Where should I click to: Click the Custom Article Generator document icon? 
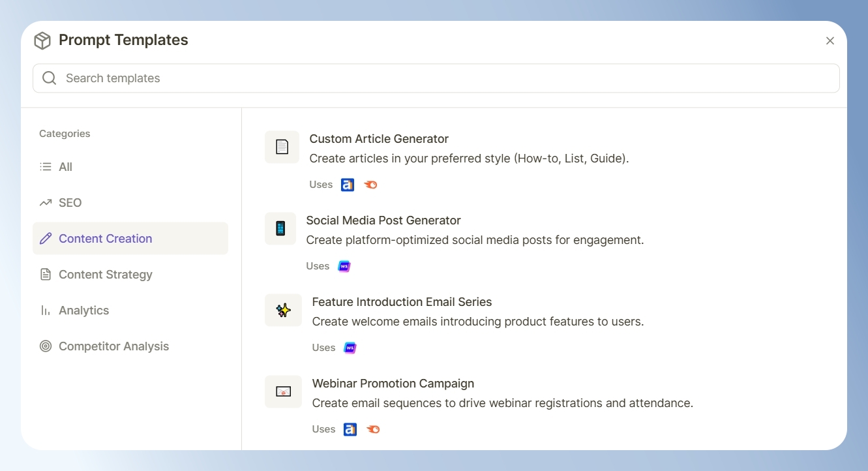[x=282, y=147]
